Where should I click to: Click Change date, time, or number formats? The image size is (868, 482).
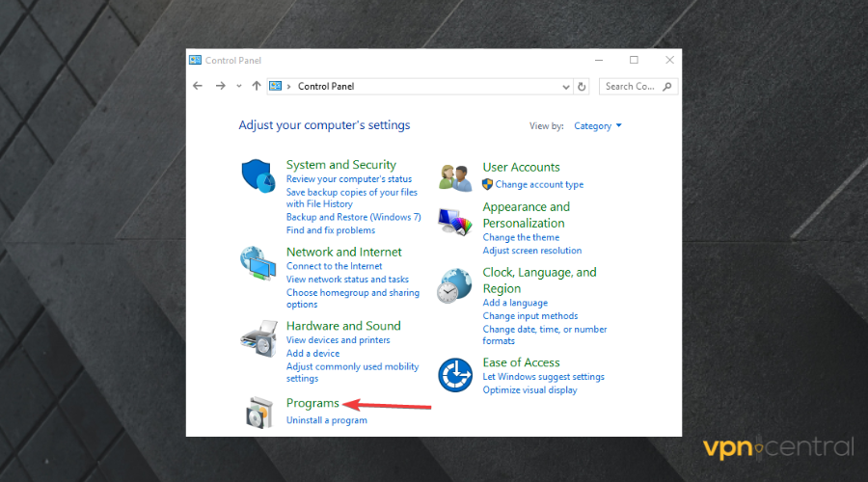tap(544, 335)
